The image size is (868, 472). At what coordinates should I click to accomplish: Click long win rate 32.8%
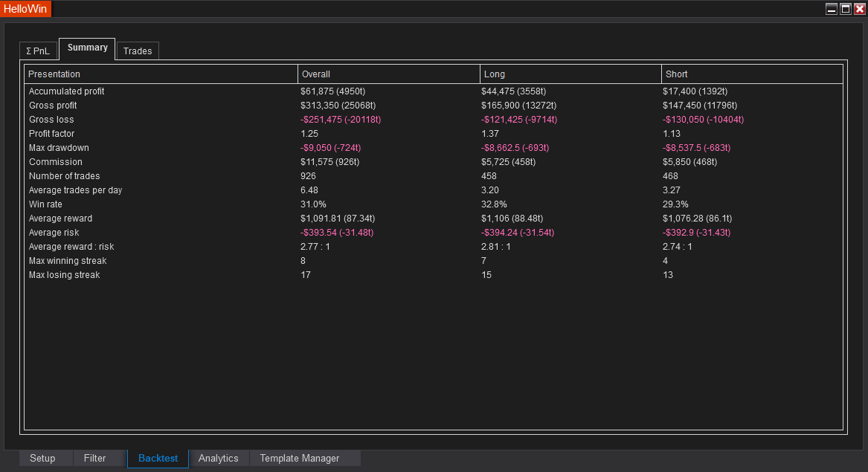pyautogui.click(x=494, y=204)
